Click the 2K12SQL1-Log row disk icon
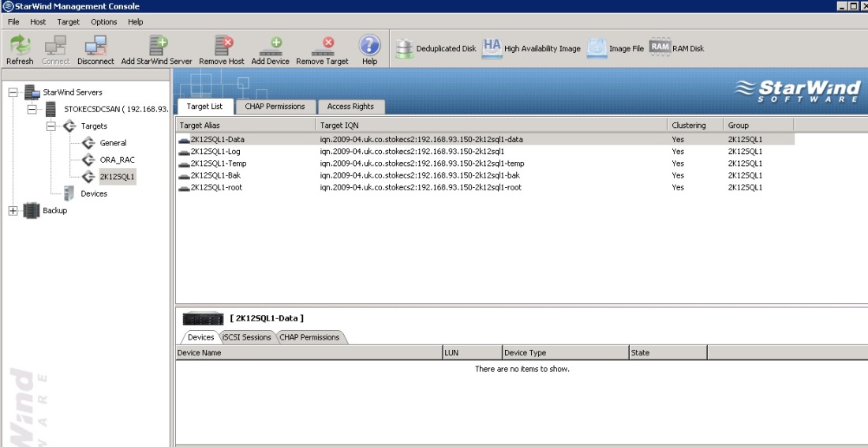 (x=184, y=152)
